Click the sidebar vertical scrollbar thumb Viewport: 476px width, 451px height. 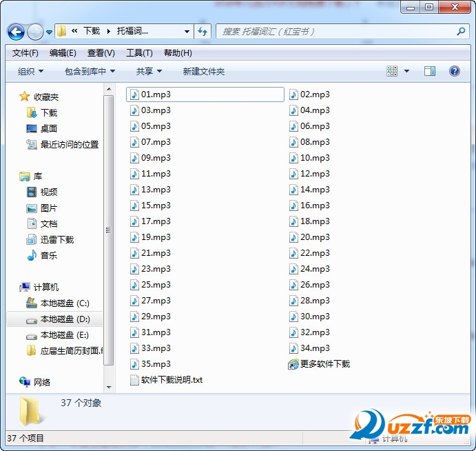click(108, 230)
